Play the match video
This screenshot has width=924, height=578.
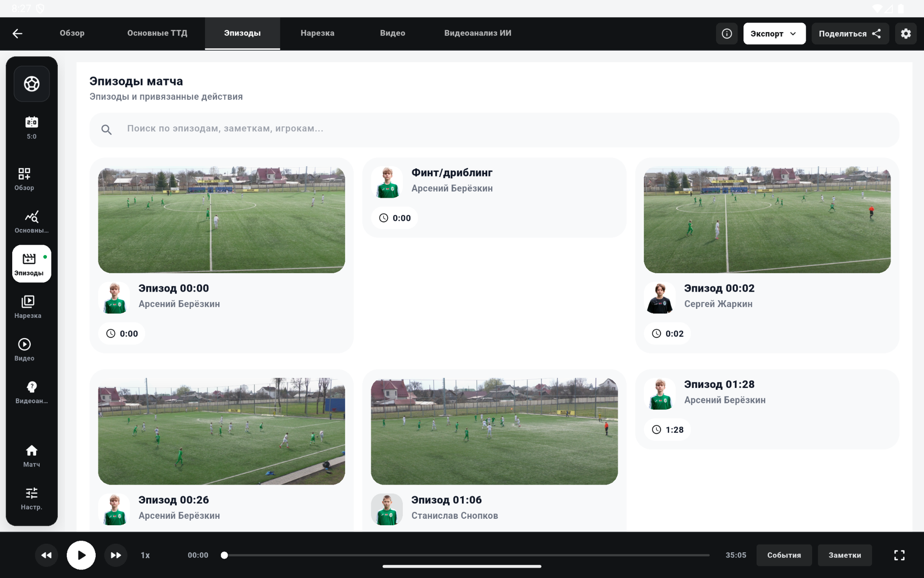81,555
